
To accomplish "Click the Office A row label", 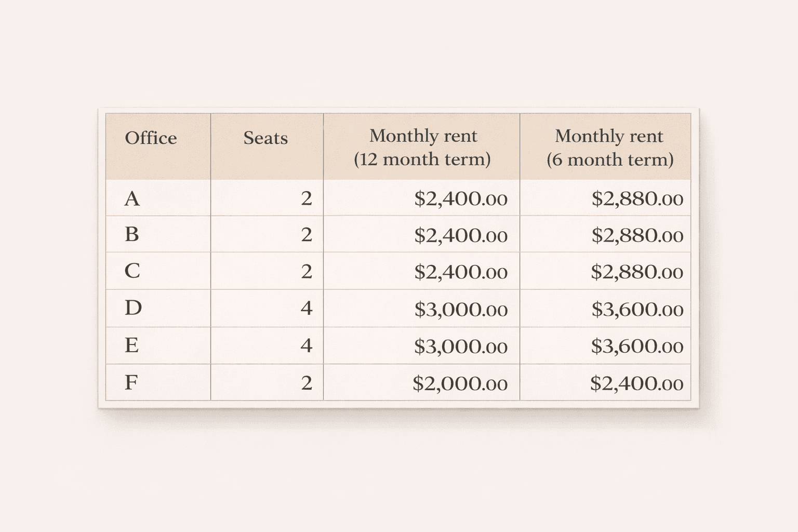I will pos(132,198).
